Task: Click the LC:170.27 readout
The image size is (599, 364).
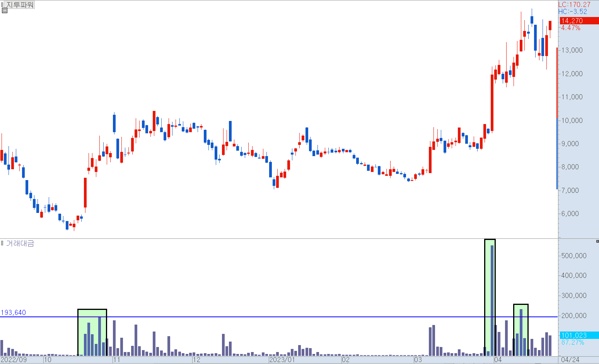Action: click(575, 5)
